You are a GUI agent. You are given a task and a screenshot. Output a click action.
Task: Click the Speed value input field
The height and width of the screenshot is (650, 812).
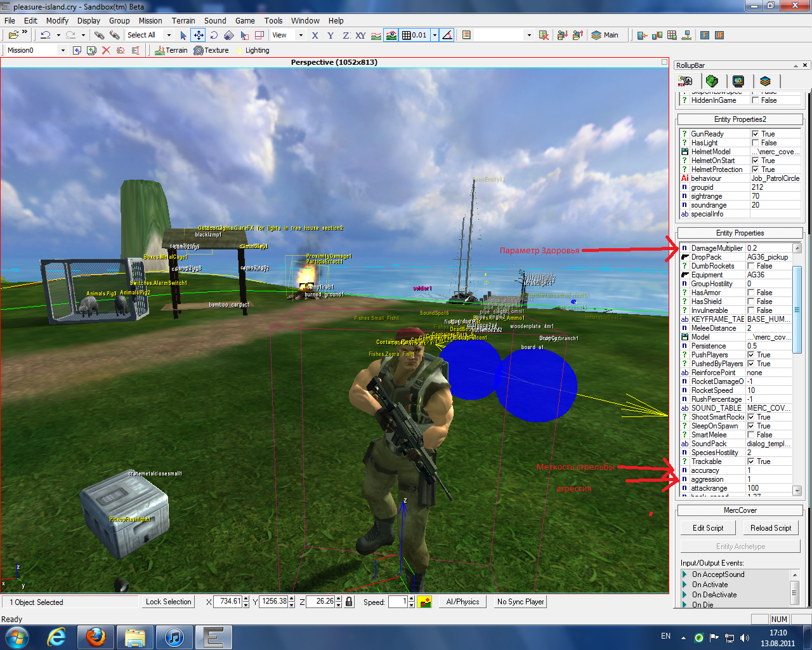click(x=398, y=602)
